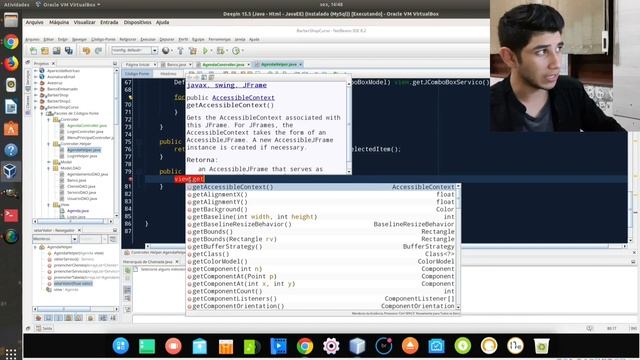
Task: Click the Save All toolbar icon
Action: 69,51
